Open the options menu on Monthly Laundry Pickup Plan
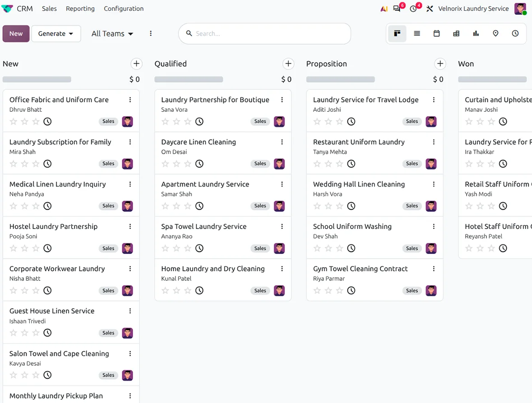 pyautogui.click(x=130, y=396)
